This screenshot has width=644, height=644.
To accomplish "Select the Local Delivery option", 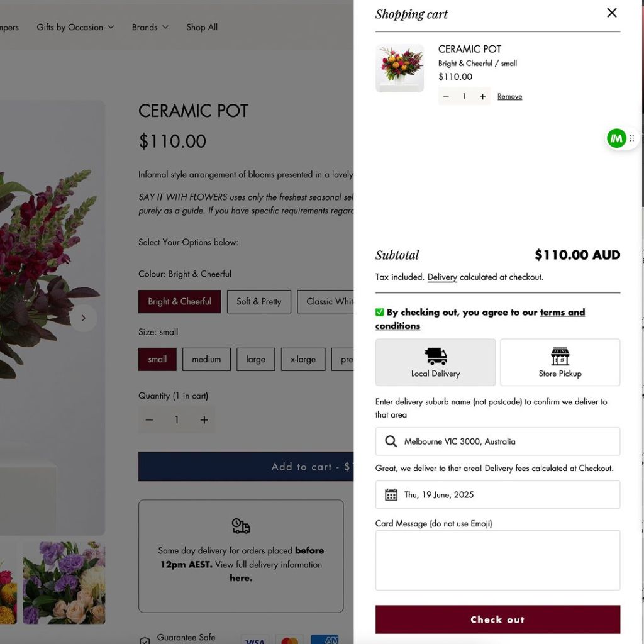I will pos(435,362).
